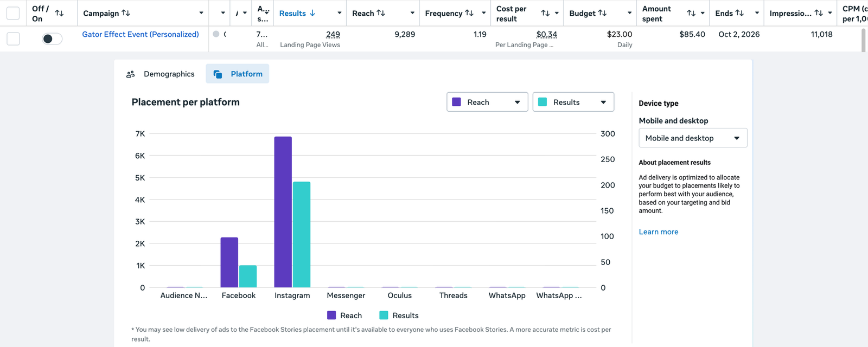
Task: Open Budget column dropdown arrow
Action: 629,13
